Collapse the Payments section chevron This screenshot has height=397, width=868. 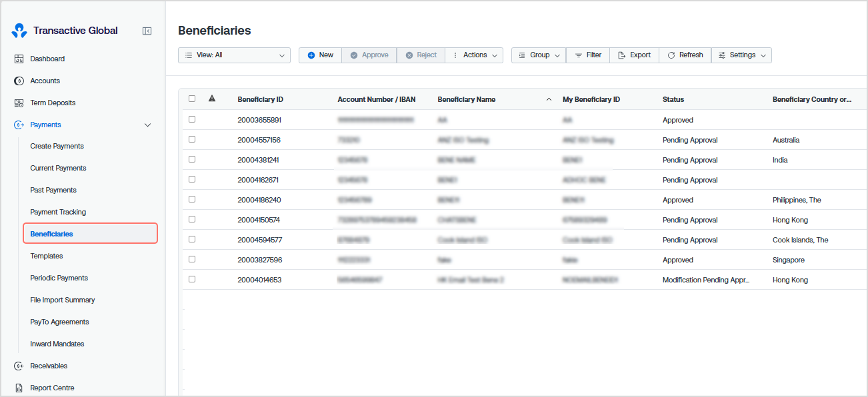[x=148, y=125]
